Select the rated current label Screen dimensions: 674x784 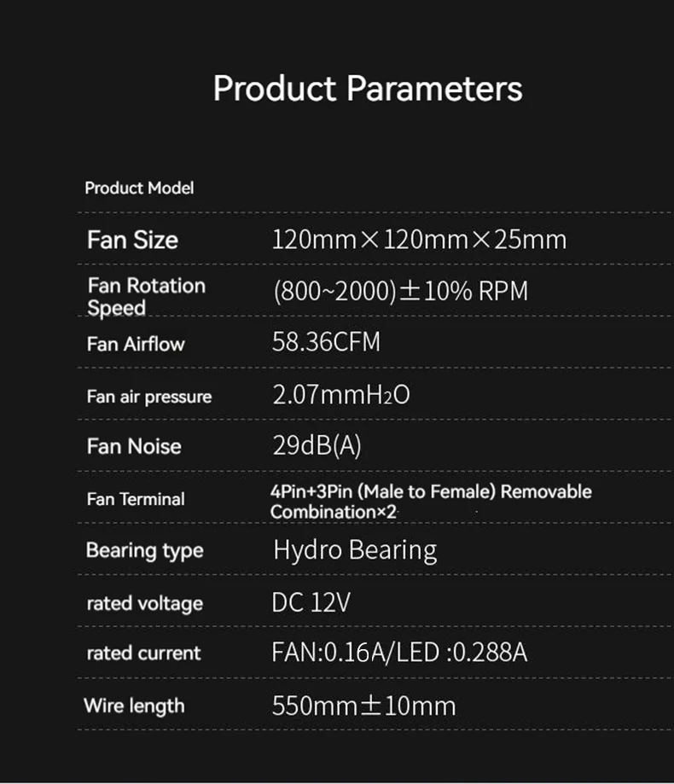pos(144,653)
